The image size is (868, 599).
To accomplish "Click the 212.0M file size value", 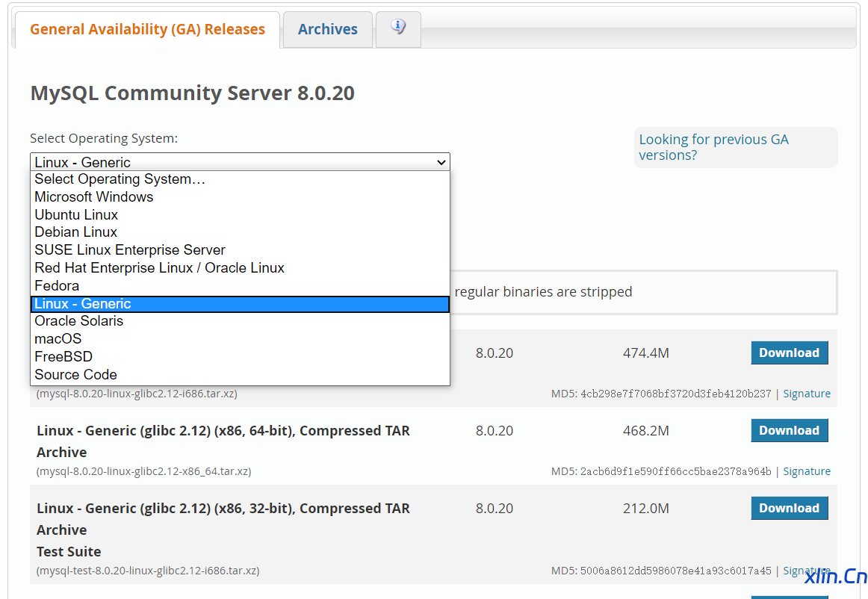I will (x=646, y=508).
